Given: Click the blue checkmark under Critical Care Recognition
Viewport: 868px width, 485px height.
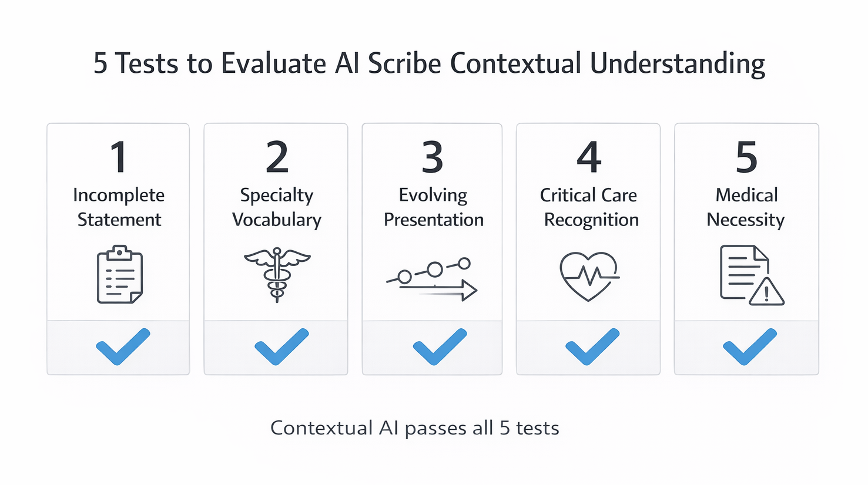Looking at the screenshot, I should pos(592,347).
